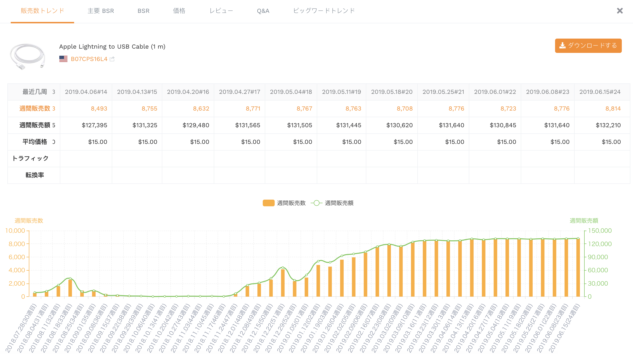Select column header 2019.04.20#16
Screen dimensions: 633x364
point(188,92)
